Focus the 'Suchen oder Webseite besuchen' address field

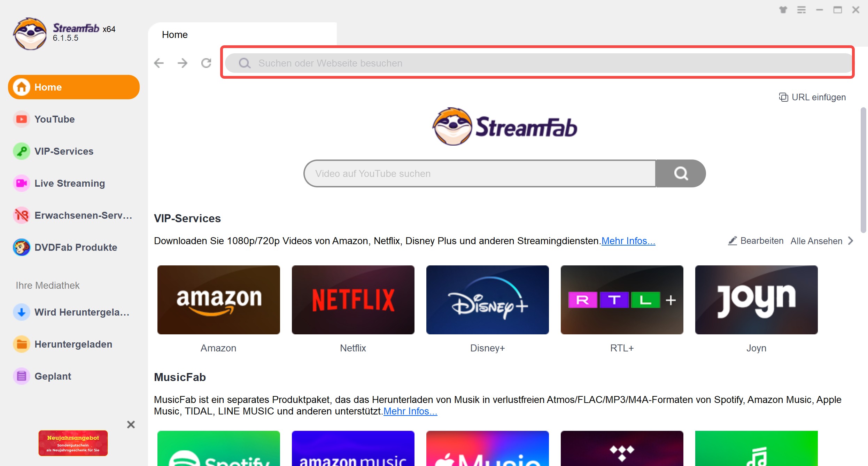click(x=538, y=63)
